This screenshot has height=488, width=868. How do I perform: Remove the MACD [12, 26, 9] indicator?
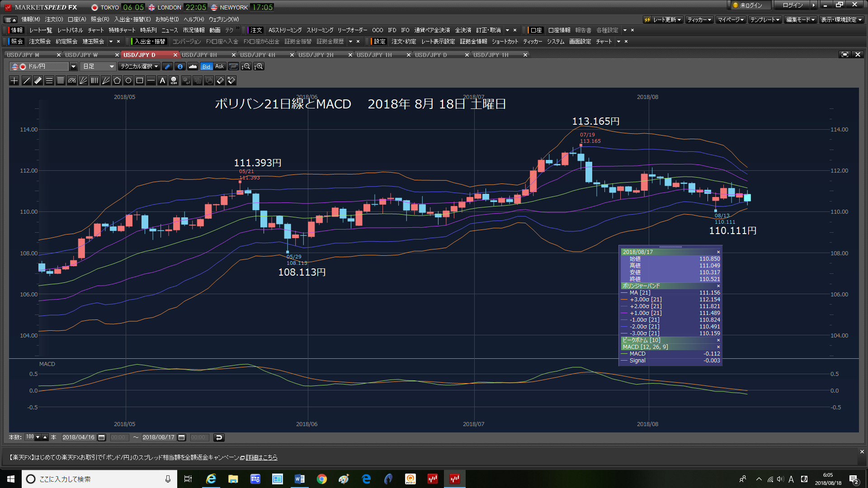pyautogui.click(x=718, y=347)
